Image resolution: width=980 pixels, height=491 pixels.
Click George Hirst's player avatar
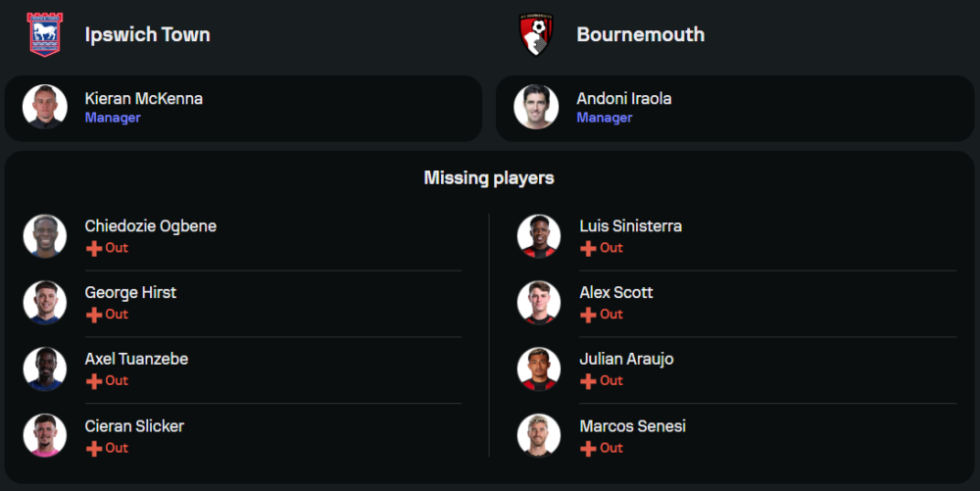coord(45,303)
